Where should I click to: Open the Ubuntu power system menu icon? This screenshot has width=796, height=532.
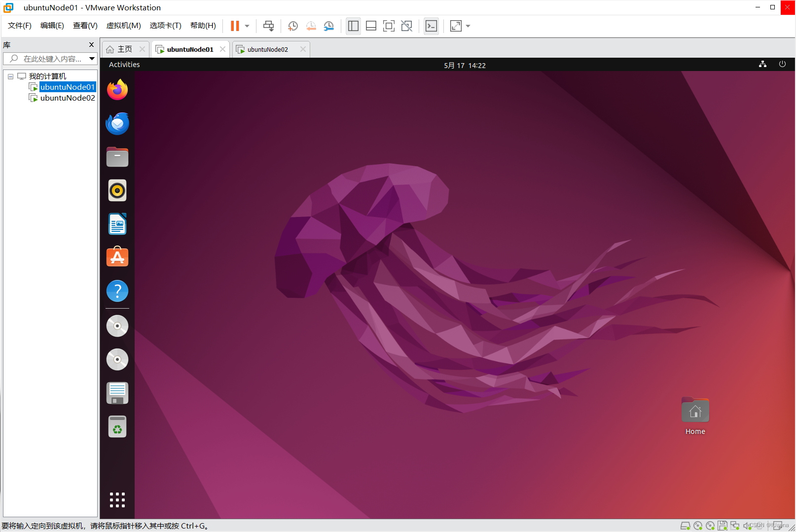tap(782, 64)
